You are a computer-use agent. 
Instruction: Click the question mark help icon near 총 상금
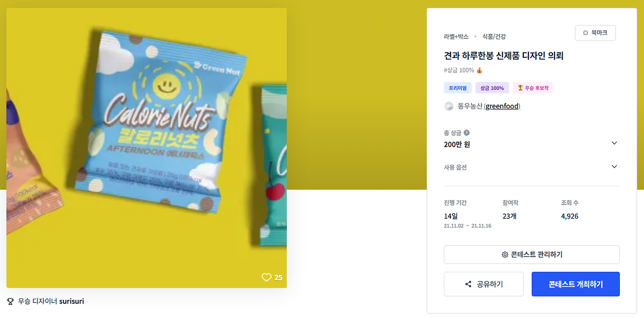point(466,133)
